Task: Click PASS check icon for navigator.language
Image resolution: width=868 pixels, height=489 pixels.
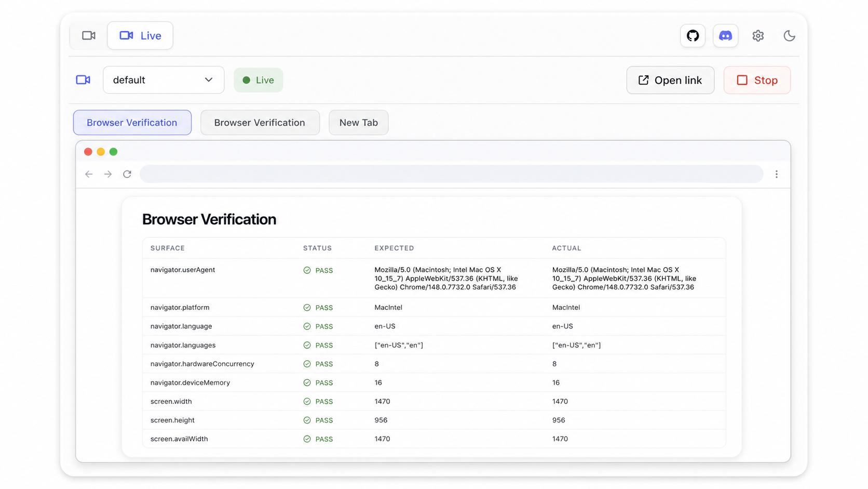Action: coord(307,326)
